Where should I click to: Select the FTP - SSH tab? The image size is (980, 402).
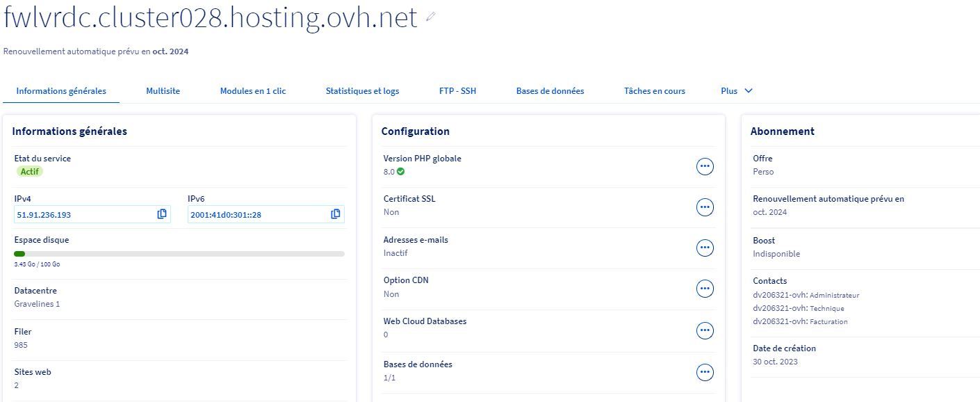[x=457, y=91]
